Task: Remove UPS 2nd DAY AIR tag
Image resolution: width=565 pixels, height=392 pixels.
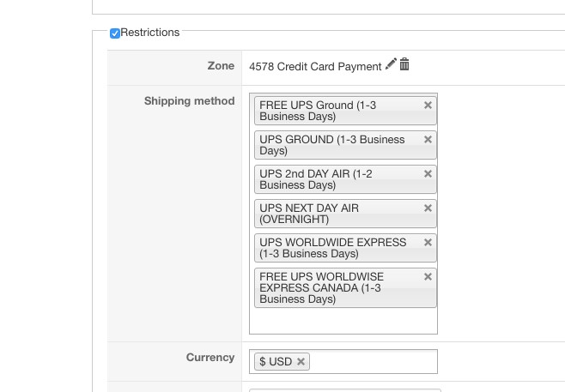Action: click(428, 174)
